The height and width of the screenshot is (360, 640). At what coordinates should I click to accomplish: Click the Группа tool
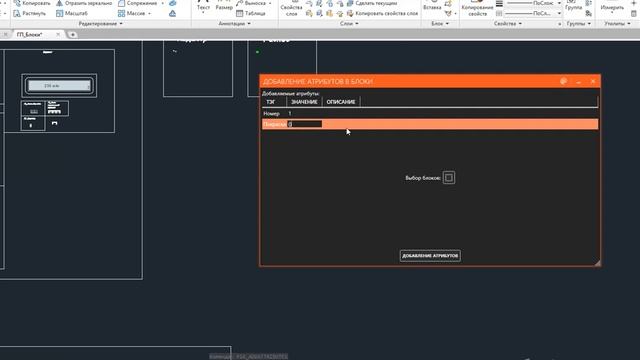[573, 6]
